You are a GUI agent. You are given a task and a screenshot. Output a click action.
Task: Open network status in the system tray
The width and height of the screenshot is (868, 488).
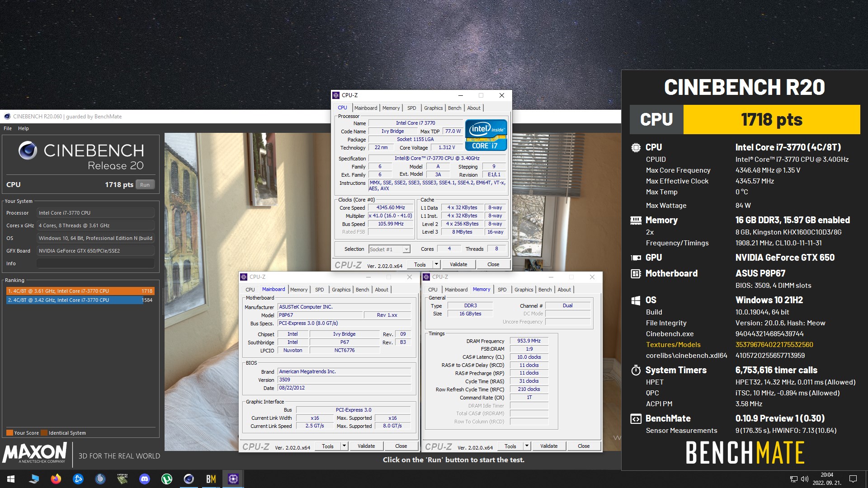[x=794, y=479]
